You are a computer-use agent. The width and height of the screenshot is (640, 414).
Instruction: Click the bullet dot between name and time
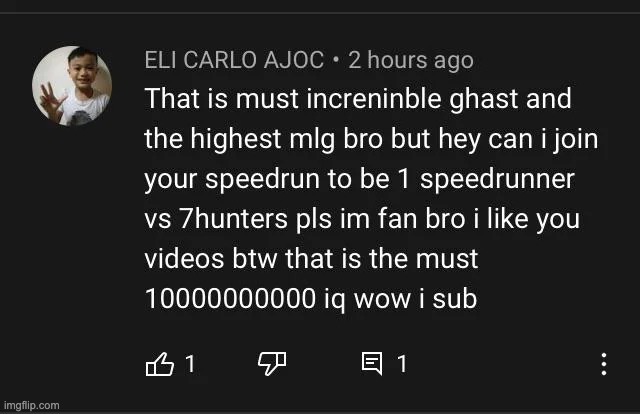tap(336, 60)
